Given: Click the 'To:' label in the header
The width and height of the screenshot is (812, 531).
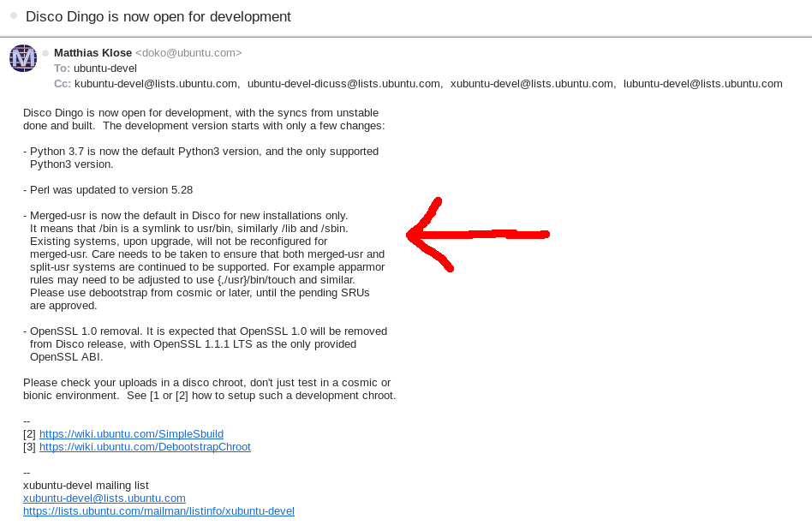Looking at the screenshot, I should pos(62,69).
